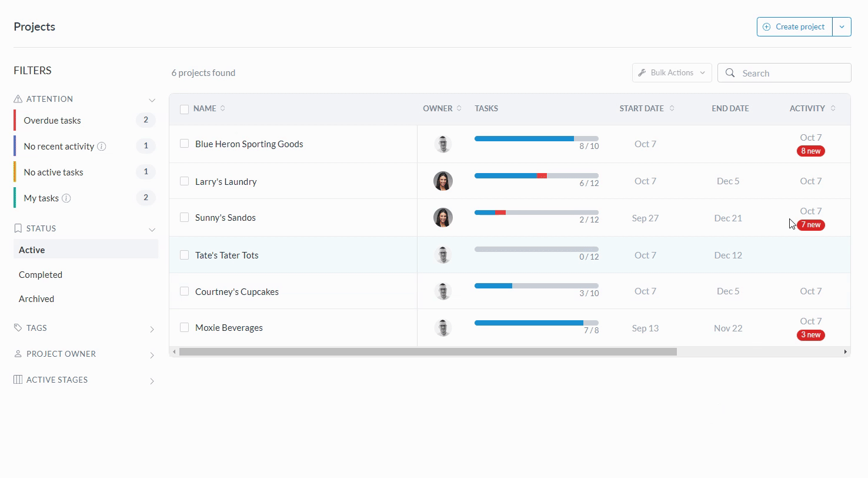
Task: Select the Moxie Beverages row checkbox
Action: coord(185,327)
